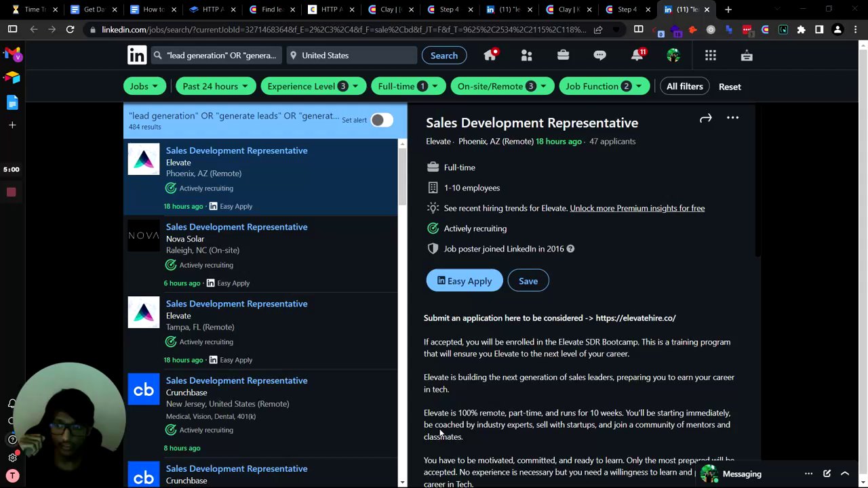
Task: Open the Jobs filter dropdown
Action: (144, 86)
